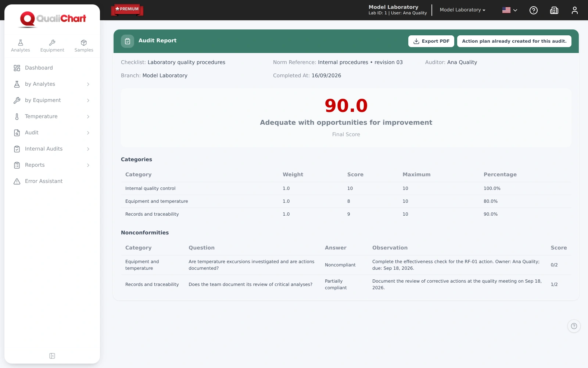Click the floating help button at bottom right
Image resolution: width=588 pixels, height=368 pixels.
(574, 326)
